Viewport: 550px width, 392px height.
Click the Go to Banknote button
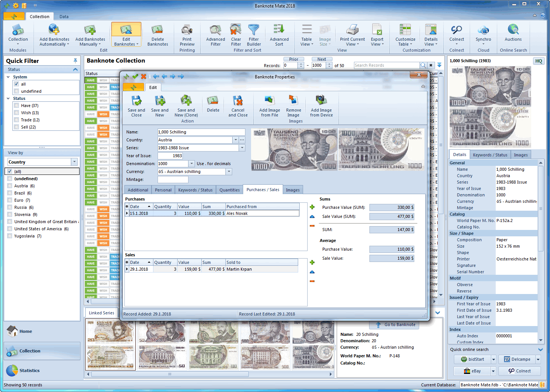pos(395,325)
